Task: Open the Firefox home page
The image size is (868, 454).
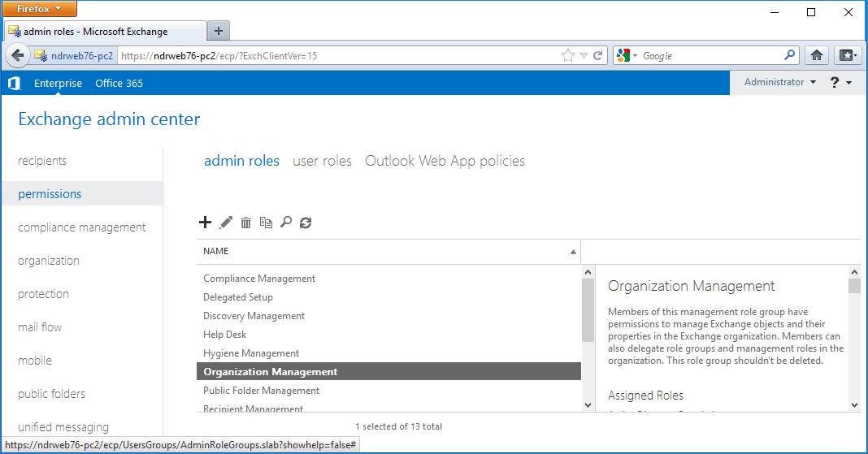Action: [x=817, y=54]
